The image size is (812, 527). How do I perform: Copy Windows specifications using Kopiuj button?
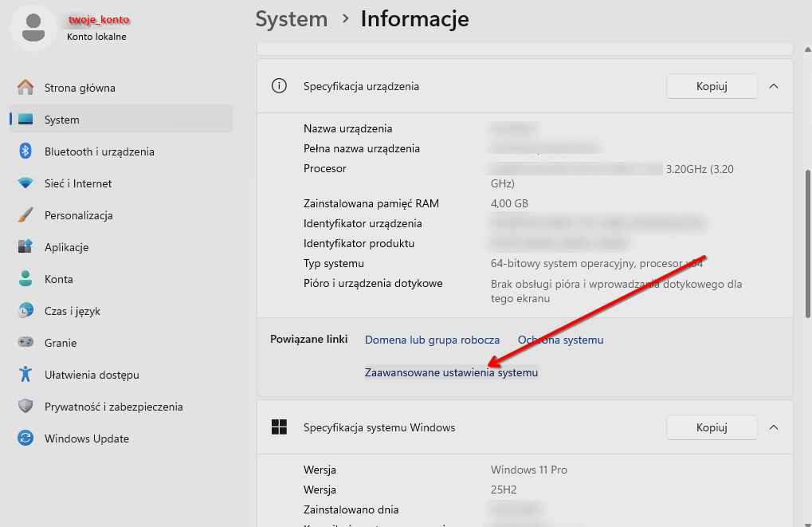pos(711,427)
